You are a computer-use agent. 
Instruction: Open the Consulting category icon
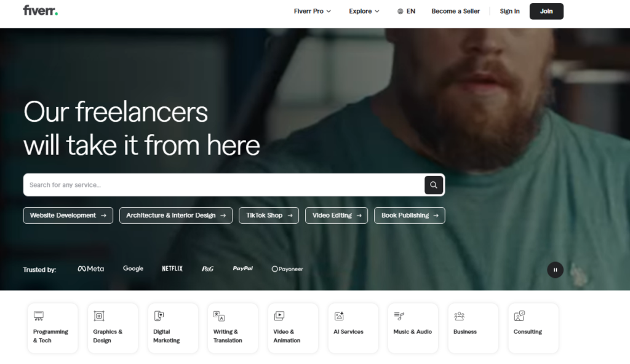(x=519, y=316)
